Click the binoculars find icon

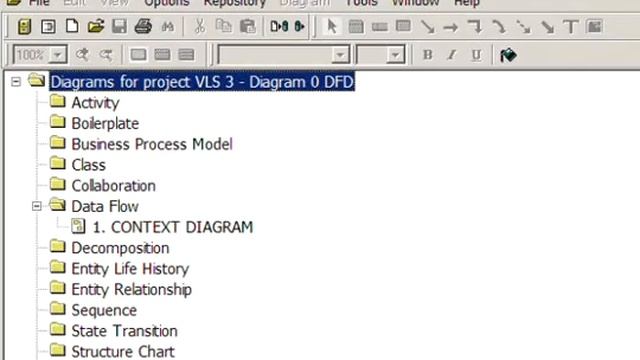[168, 27]
